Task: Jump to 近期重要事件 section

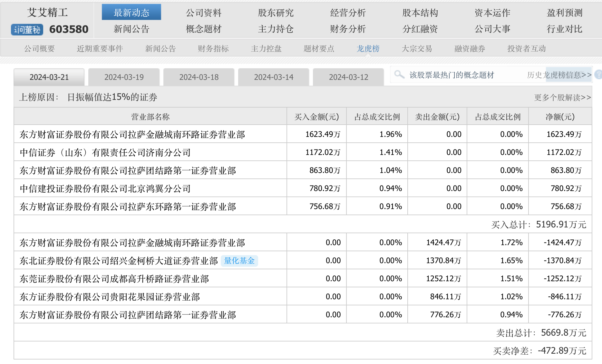Action: coord(100,49)
